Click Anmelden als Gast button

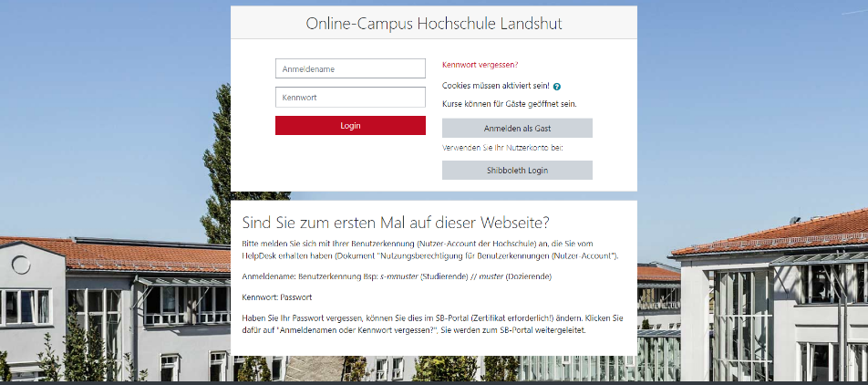click(517, 128)
